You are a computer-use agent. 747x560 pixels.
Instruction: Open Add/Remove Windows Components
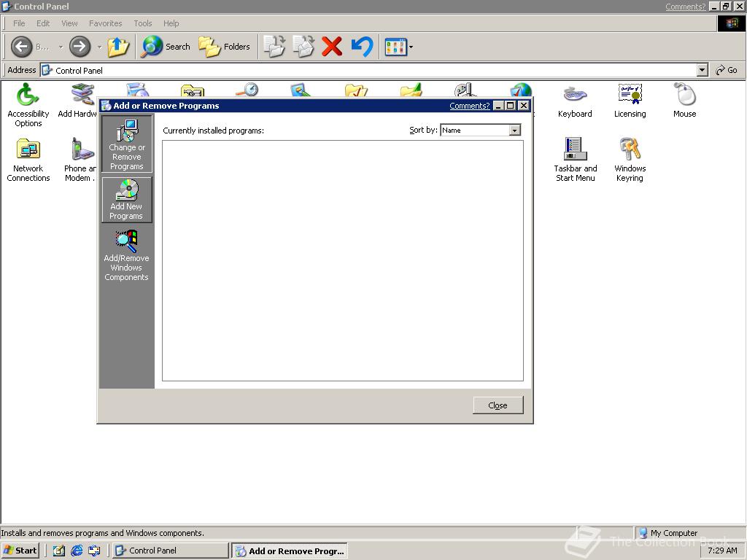click(x=127, y=255)
